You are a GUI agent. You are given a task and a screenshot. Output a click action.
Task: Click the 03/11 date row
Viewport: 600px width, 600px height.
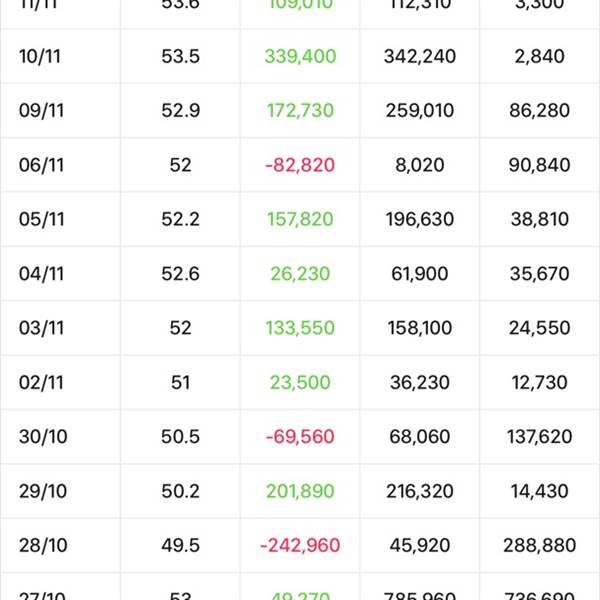pos(300,328)
